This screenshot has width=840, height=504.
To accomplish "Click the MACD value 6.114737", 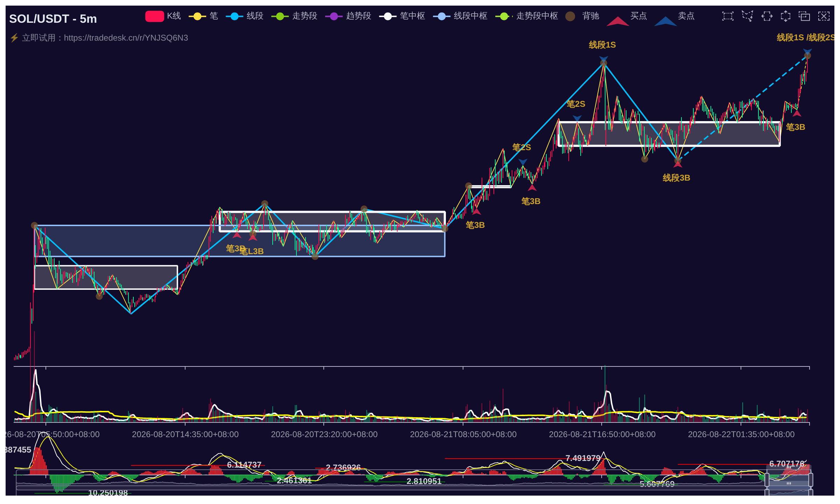I will pos(244,465).
